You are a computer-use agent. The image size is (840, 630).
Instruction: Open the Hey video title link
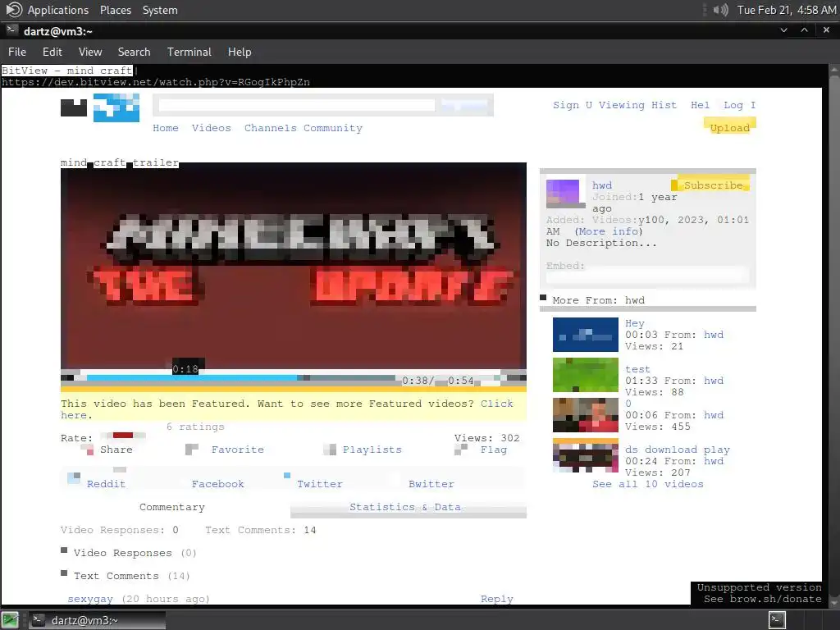click(635, 323)
